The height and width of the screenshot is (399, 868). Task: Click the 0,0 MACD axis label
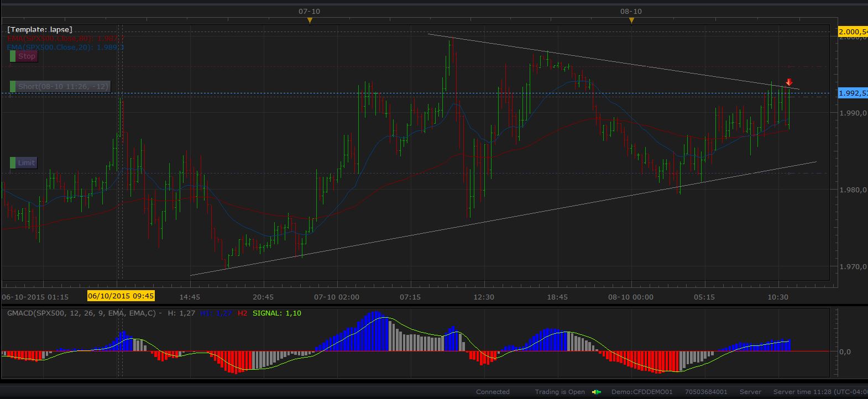(x=845, y=351)
